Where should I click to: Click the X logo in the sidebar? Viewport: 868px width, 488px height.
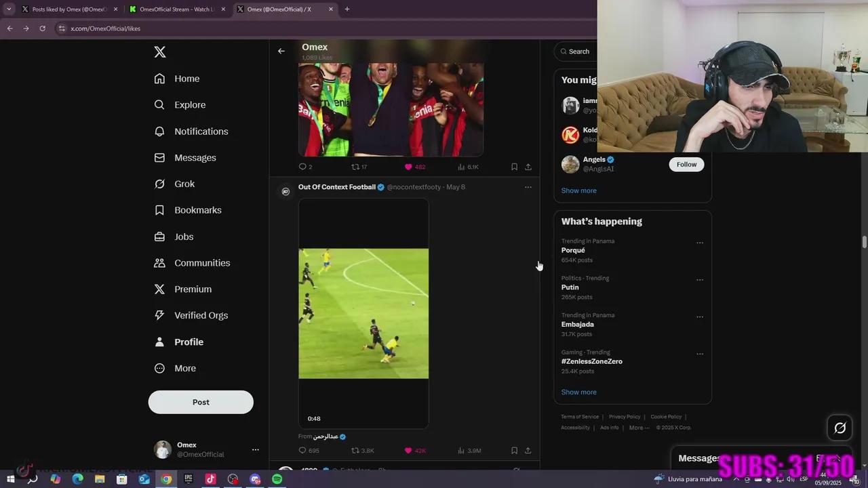pyautogui.click(x=160, y=52)
